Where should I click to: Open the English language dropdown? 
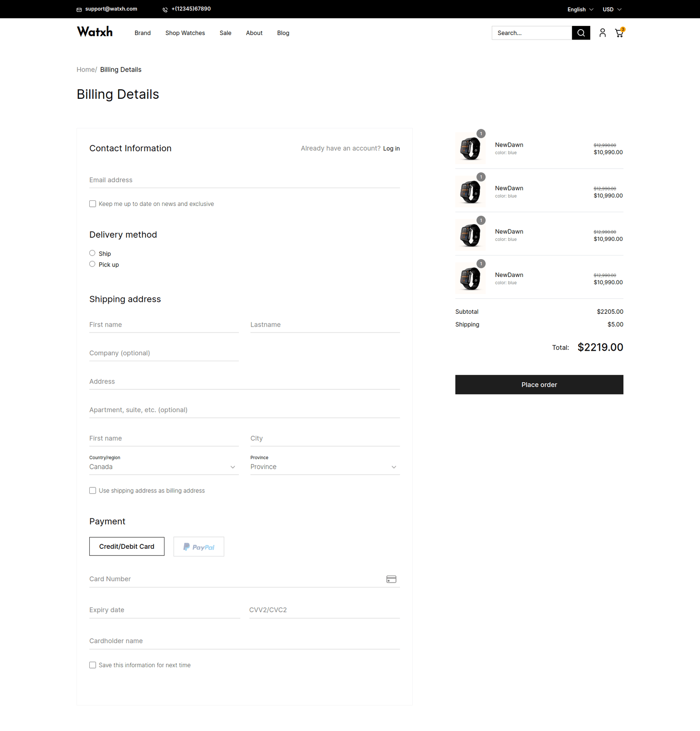pyautogui.click(x=580, y=10)
